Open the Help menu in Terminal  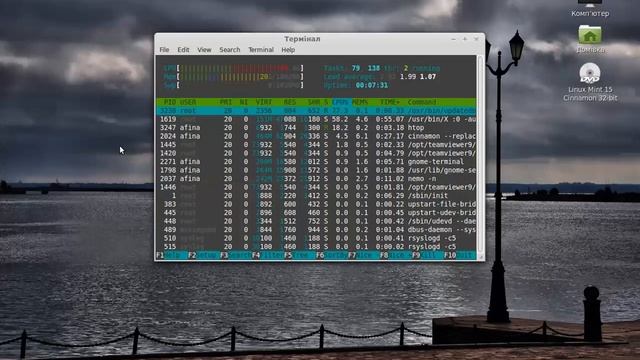(288, 50)
